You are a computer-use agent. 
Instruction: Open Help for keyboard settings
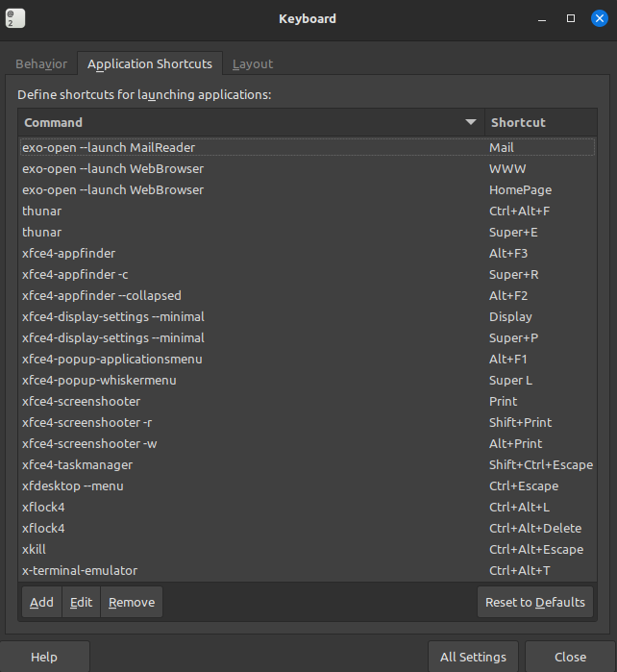[44, 657]
